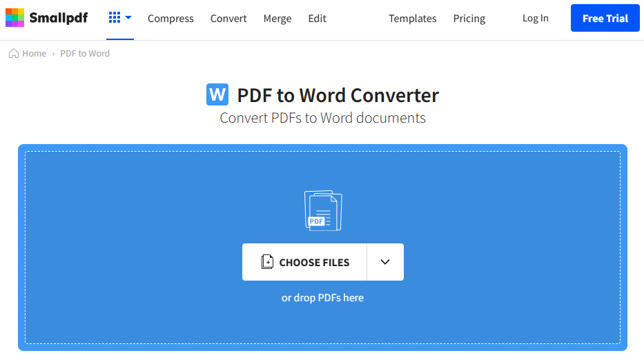Start the Free Trial
Image resolution: width=644 pixels, height=353 pixels.
(605, 18)
